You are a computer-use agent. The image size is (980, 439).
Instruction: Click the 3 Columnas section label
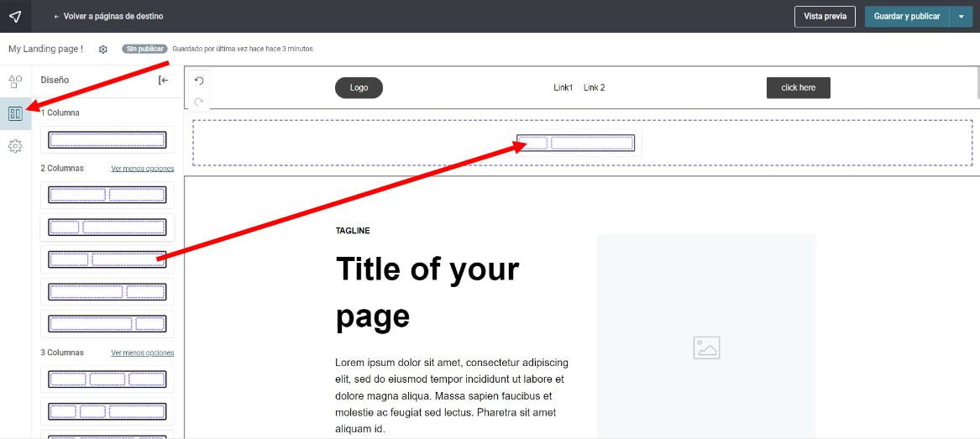point(62,353)
